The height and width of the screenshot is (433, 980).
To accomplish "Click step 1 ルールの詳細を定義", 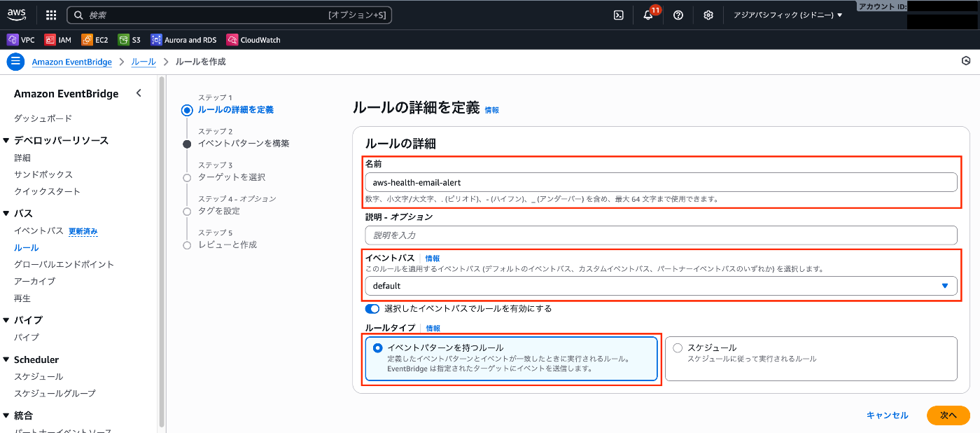I will point(236,110).
